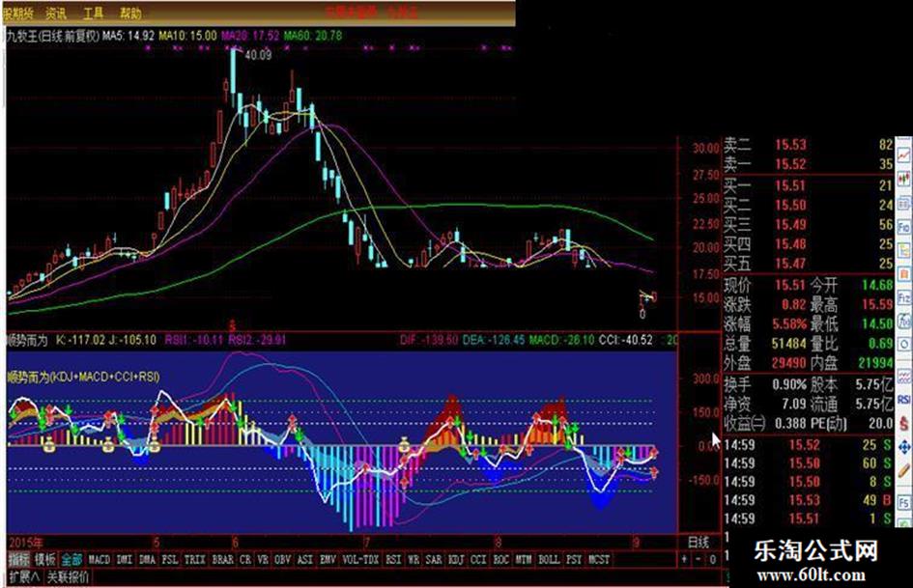Select the TRIX indicator
This screenshot has height=588, width=913.
click(x=194, y=559)
